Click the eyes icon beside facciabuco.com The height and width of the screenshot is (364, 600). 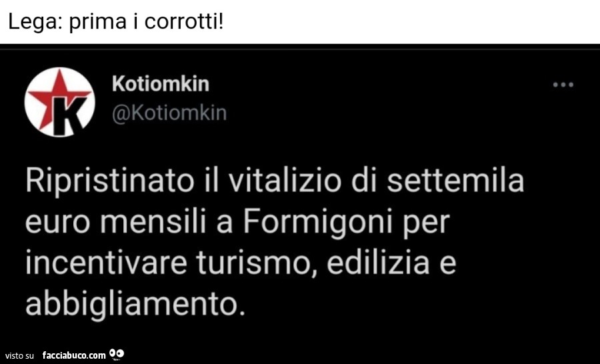[116, 353]
